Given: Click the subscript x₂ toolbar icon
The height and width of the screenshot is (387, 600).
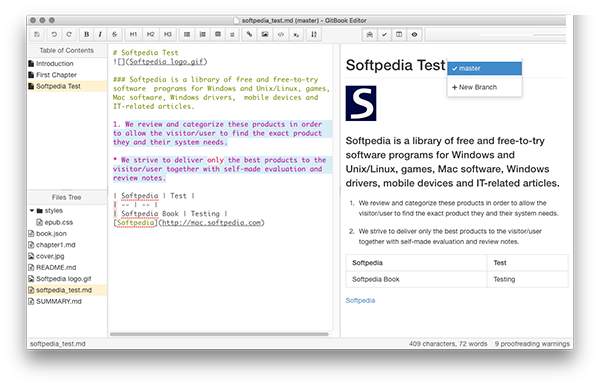Looking at the screenshot, I should (296, 34).
